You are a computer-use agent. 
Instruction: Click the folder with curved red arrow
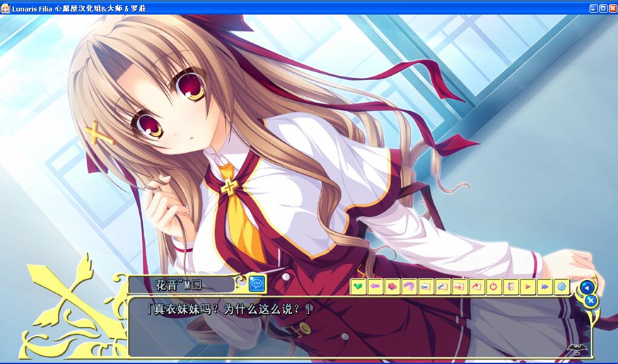tap(477, 286)
